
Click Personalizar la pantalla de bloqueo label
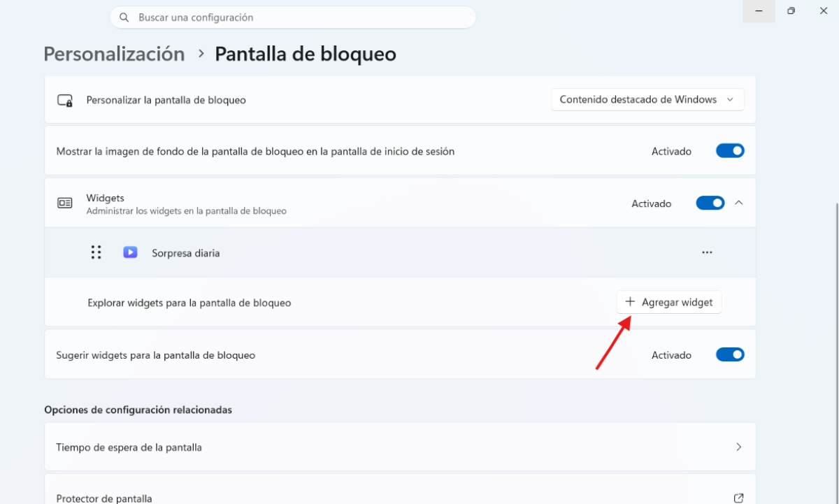coord(166,100)
